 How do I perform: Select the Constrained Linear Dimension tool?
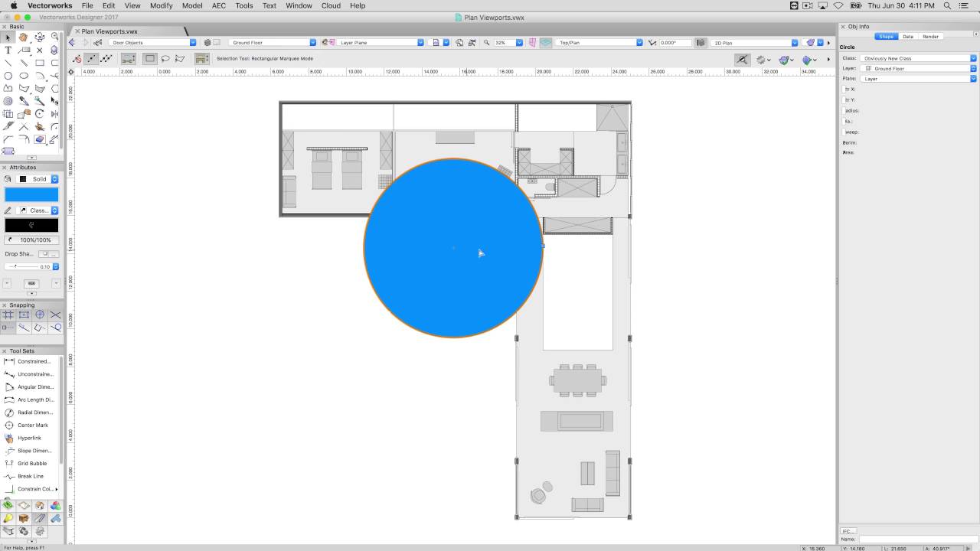coord(28,361)
